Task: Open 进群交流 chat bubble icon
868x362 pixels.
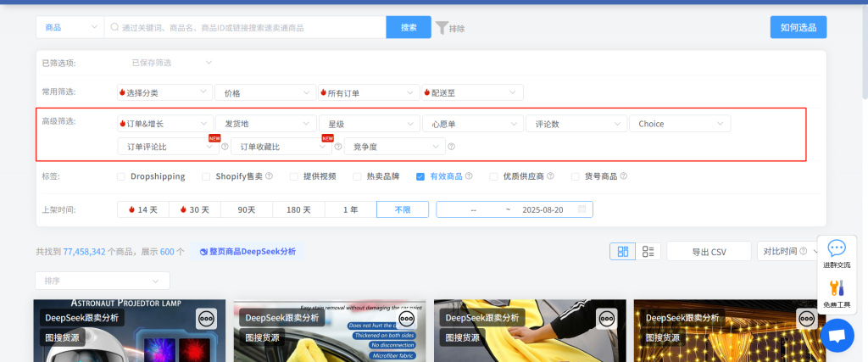Action: click(837, 248)
